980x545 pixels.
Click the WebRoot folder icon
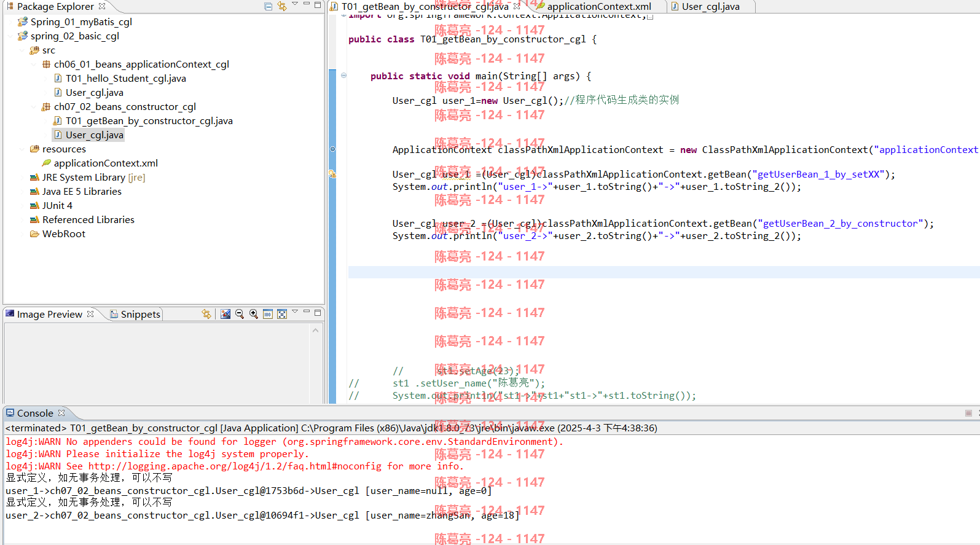point(34,234)
